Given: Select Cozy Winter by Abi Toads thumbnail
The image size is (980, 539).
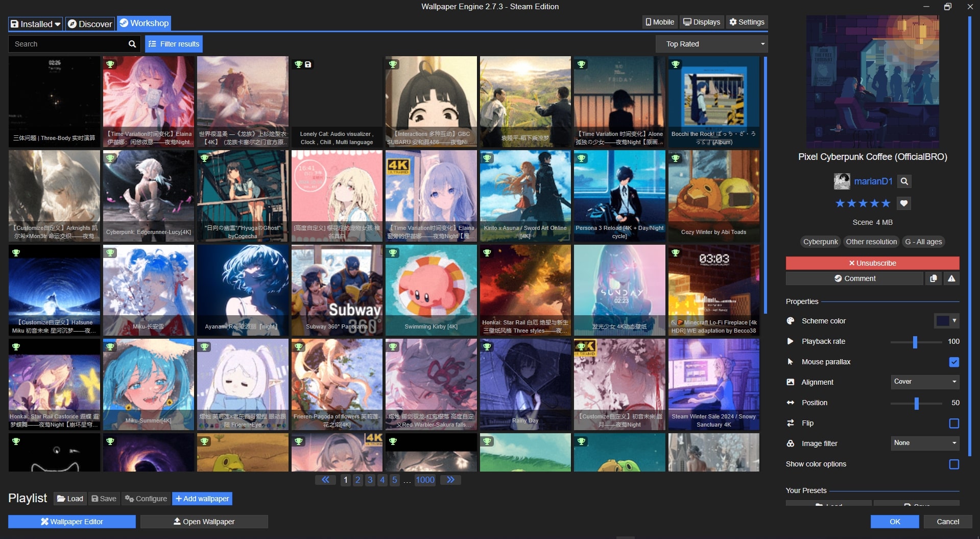Looking at the screenshot, I should pos(713,196).
